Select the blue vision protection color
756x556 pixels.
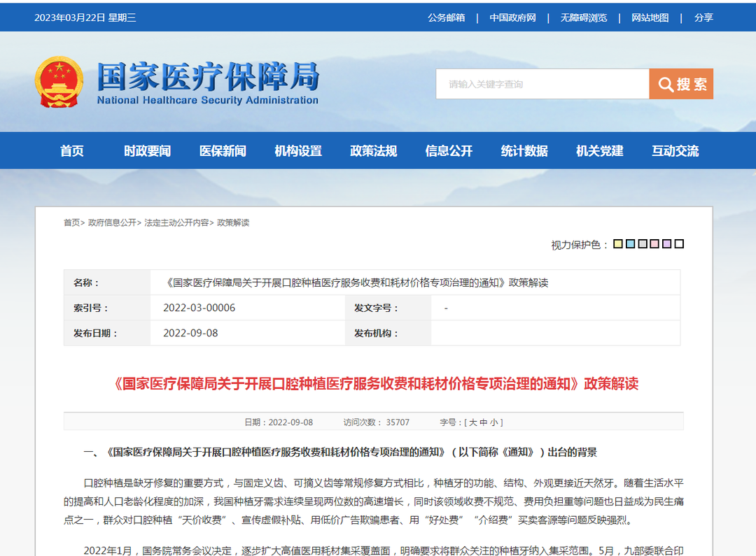(x=630, y=243)
